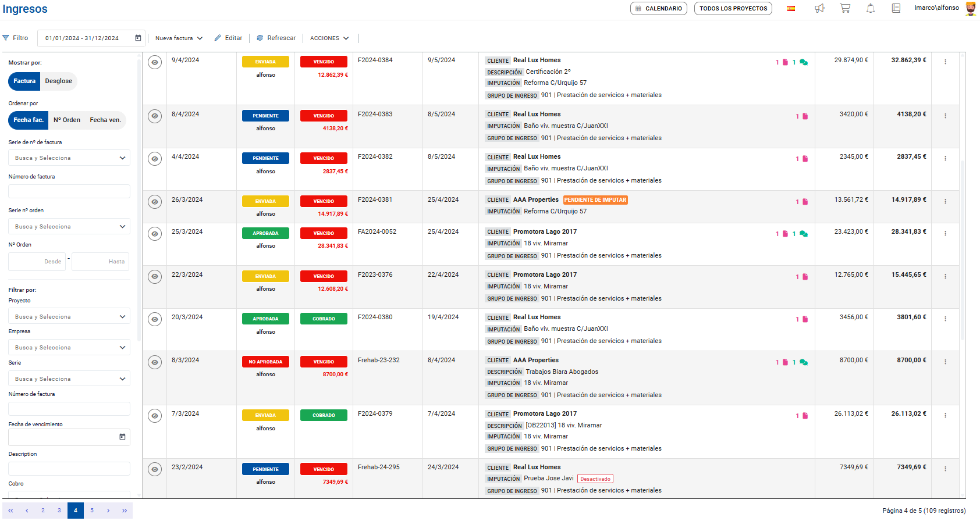Switch view to Desglose

pos(59,81)
